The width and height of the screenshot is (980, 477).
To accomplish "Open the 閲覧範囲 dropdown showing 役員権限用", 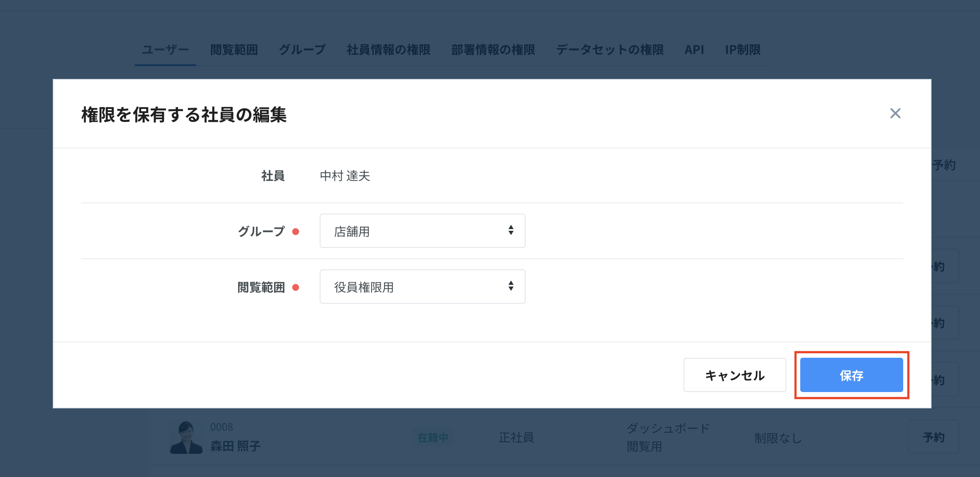I will click(422, 287).
